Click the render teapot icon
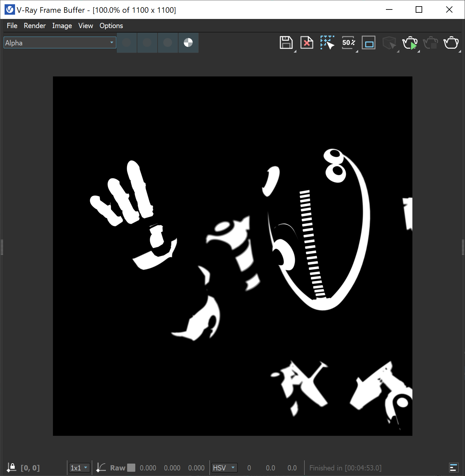 click(x=451, y=42)
